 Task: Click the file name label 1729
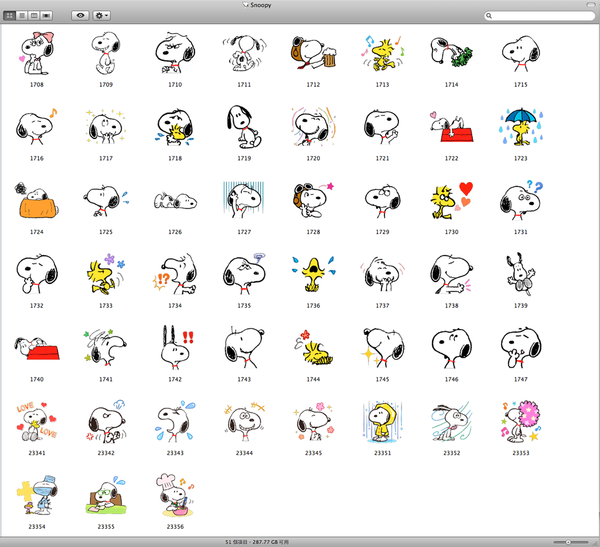382,232
